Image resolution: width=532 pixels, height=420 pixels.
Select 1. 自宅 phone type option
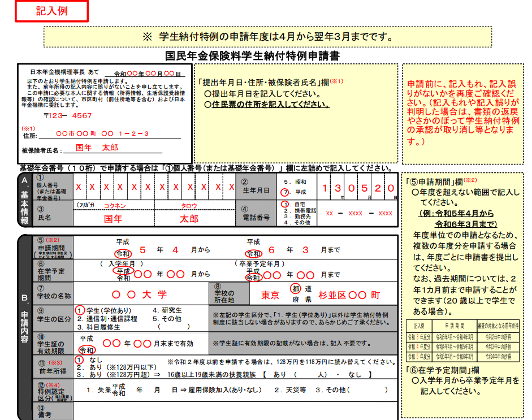tap(292, 204)
